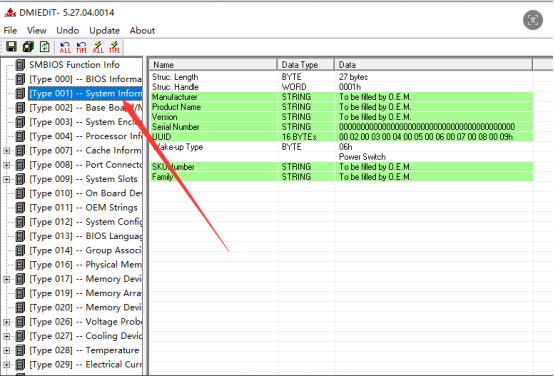Click the Undo TYPE toolbar icon
Screen dimensions: 554x377
click(x=82, y=47)
